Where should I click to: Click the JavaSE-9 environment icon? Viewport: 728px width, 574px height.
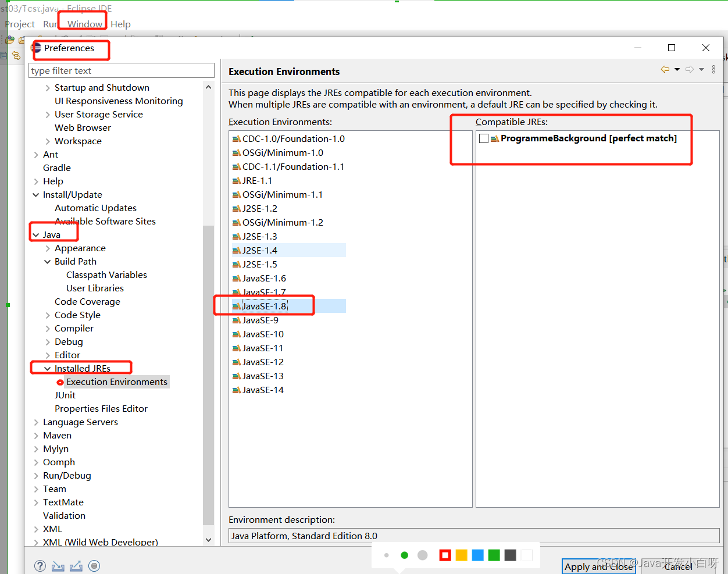pyautogui.click(x=237, y=320)
